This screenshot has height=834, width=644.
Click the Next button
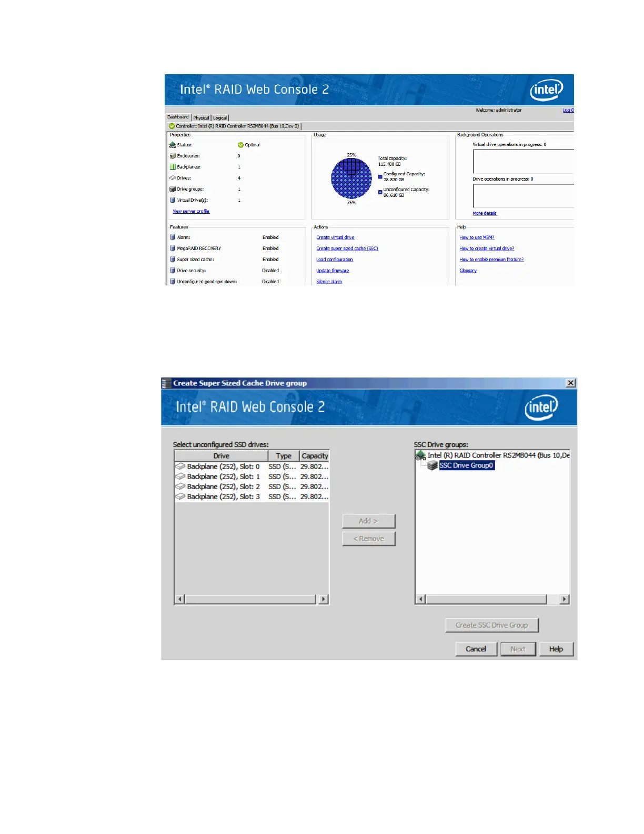tap(518, 649)
